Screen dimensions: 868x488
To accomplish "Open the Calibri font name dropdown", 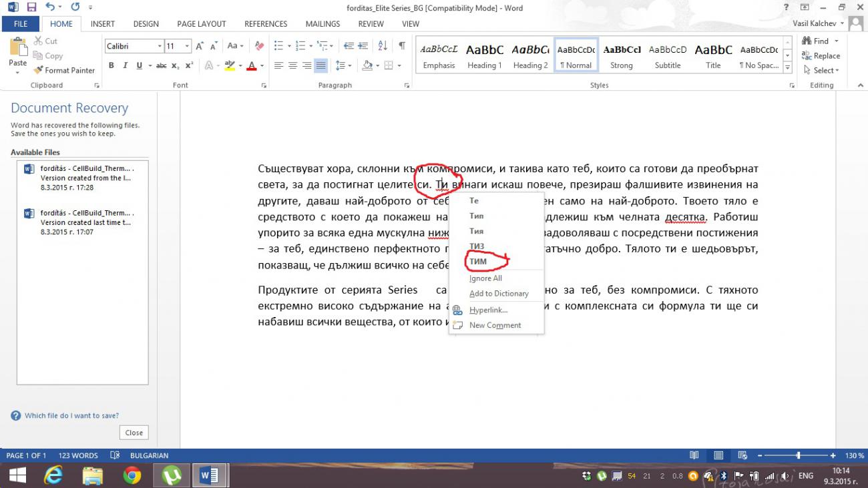I will (x=160, y=46).
